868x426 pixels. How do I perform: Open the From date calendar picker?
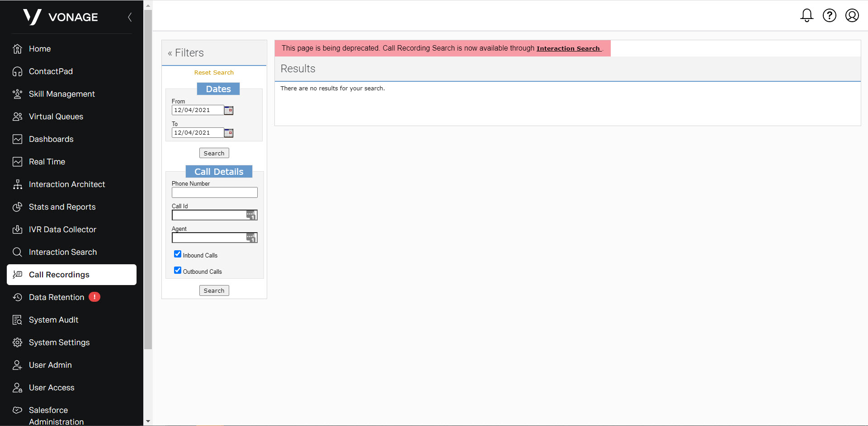tap(229, 110)
